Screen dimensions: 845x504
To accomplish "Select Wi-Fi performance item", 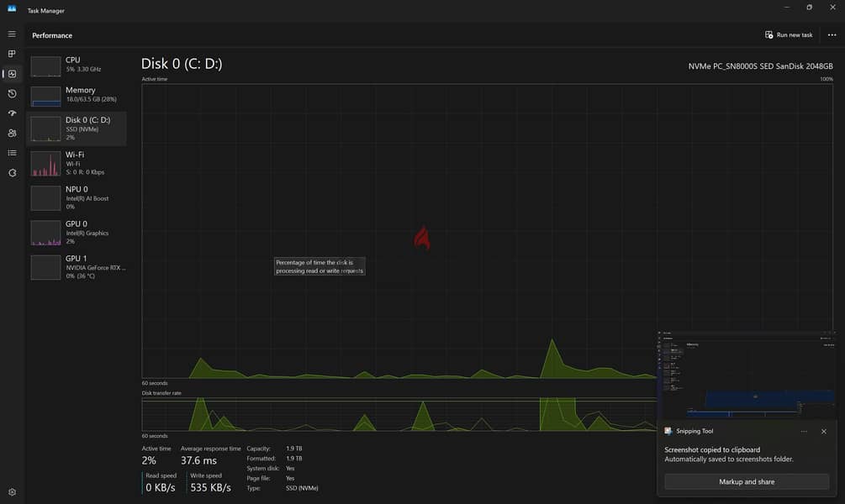I will click(x=77, y=163).
